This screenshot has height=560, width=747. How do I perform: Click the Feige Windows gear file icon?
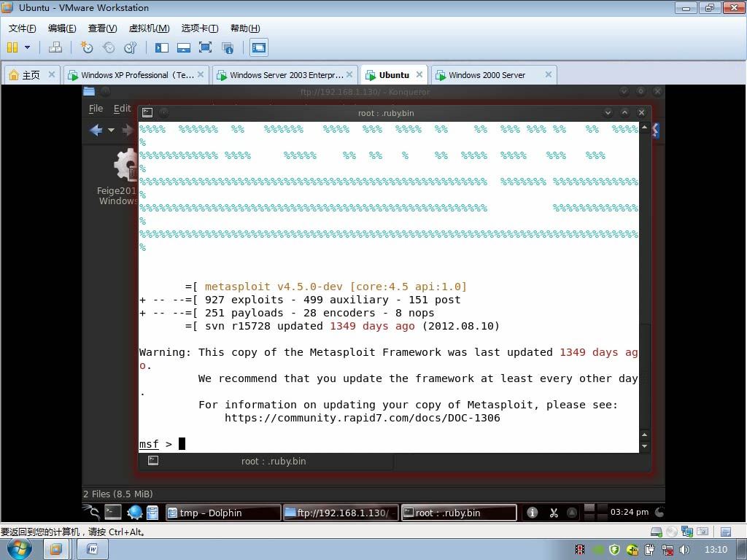coord(125,165)
